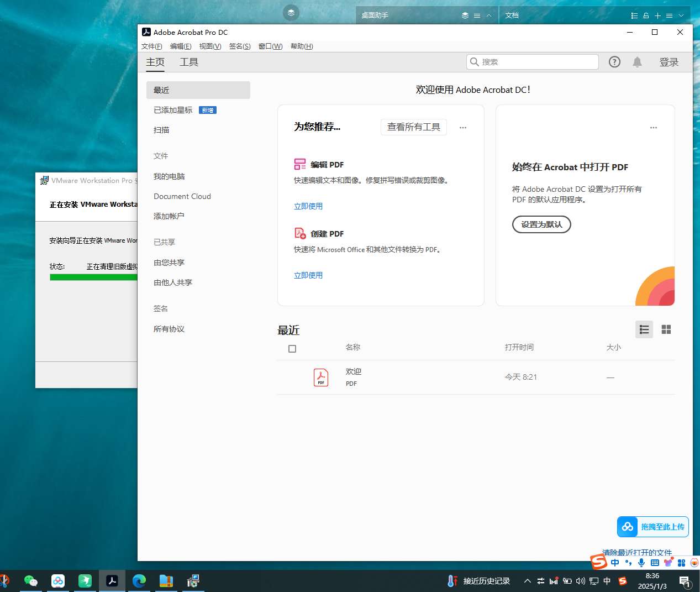
Task: Click 设置为默认 button
Action: pyautogui.click(x=541, y=224)
